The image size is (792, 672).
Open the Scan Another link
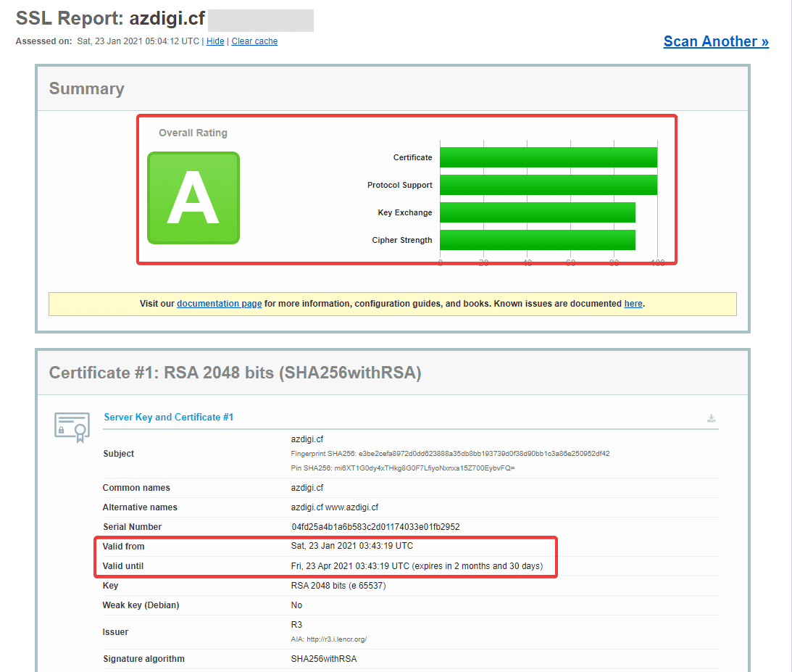[715, 41]
